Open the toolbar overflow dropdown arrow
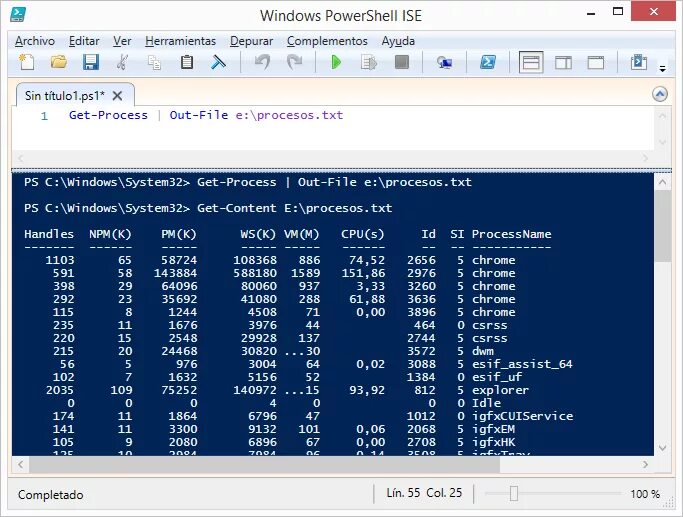 [662, 68]
